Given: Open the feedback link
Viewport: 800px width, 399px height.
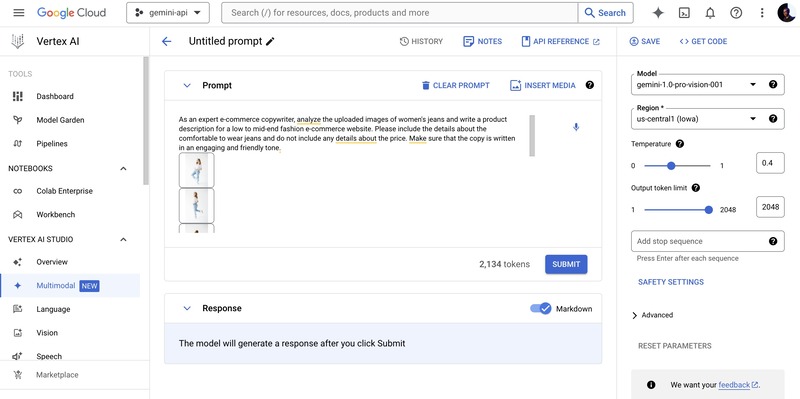Looking at the screenshot, I should tap(738, 385).
